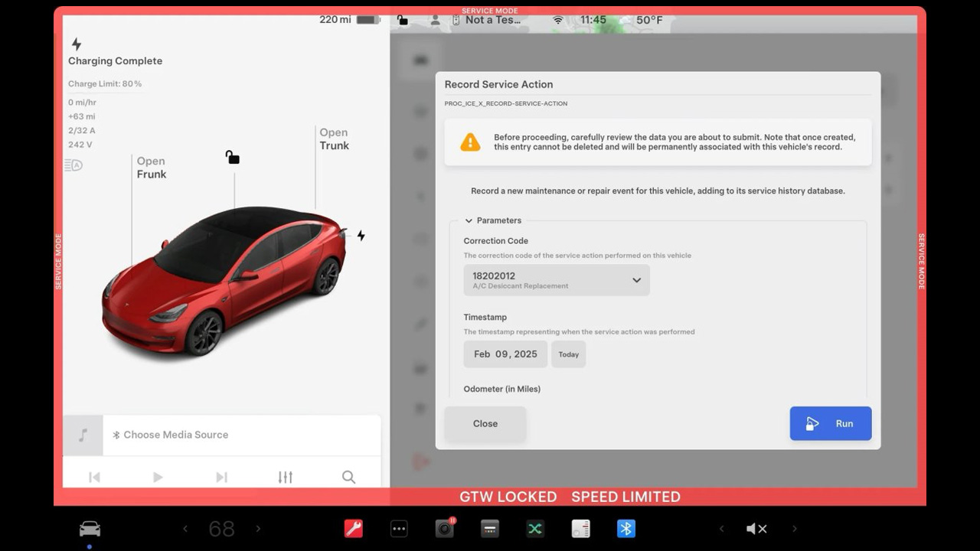The image size is (980, 551).
Task: Tap the cabin temperature value 68
Action: pyautogui.click(x=221, y=529)
